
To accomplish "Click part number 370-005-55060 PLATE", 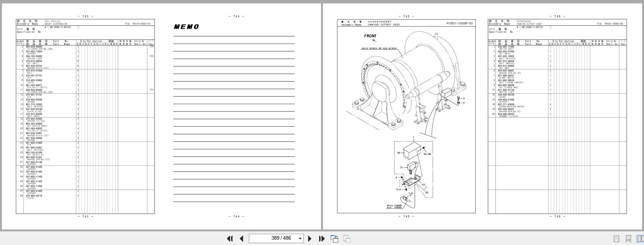I will point(34,80).
